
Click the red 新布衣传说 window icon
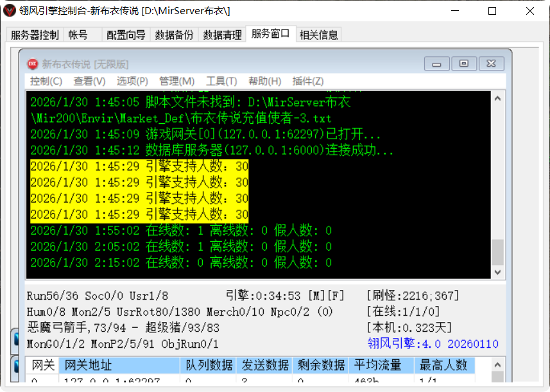coord(32,63)
